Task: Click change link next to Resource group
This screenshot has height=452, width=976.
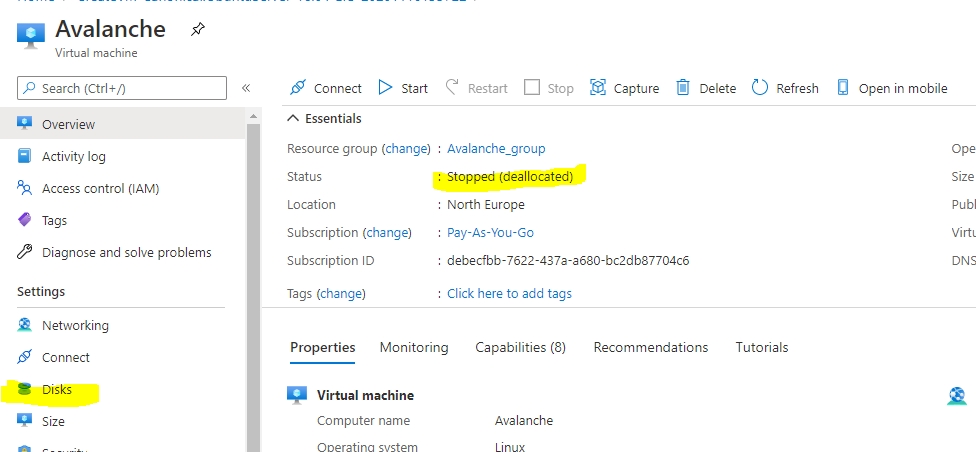Action: (x=407, y=148)
